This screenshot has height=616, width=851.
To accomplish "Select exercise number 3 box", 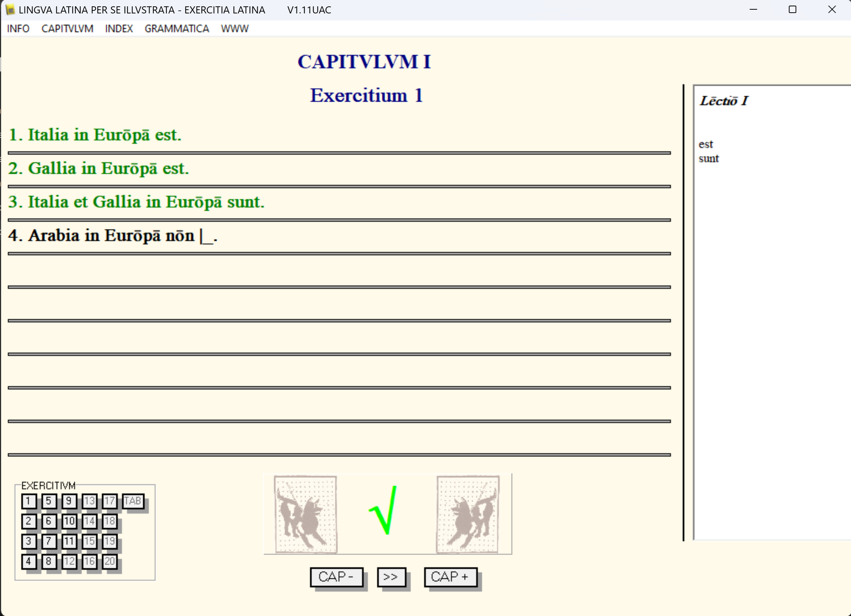I will click(28, 541).
